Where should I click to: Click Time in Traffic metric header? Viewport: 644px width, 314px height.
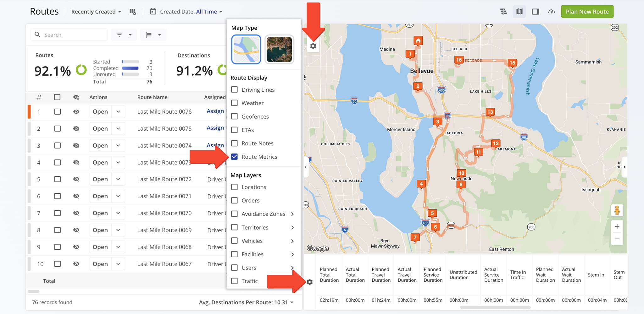click(518, 275)
